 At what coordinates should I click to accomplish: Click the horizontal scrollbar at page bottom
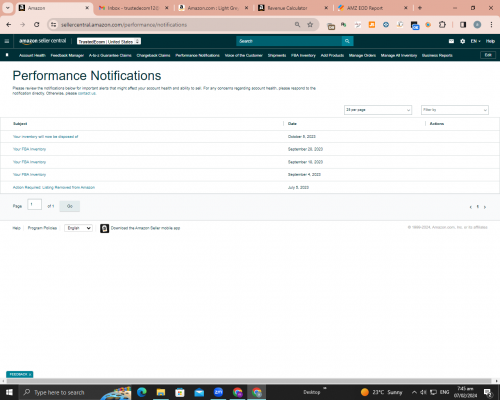point(249,381)
